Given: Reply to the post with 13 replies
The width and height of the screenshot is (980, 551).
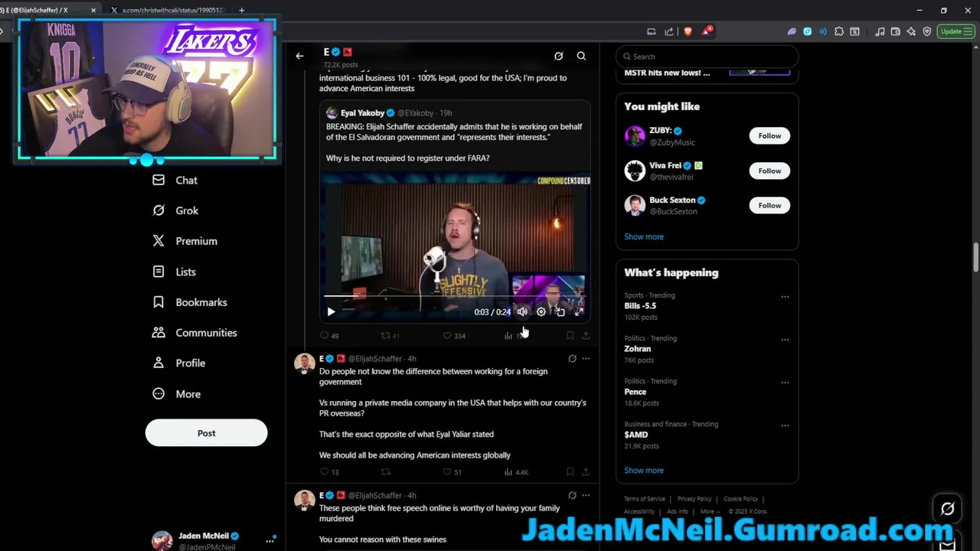Looking at the screenshot, I should (329, 472).
